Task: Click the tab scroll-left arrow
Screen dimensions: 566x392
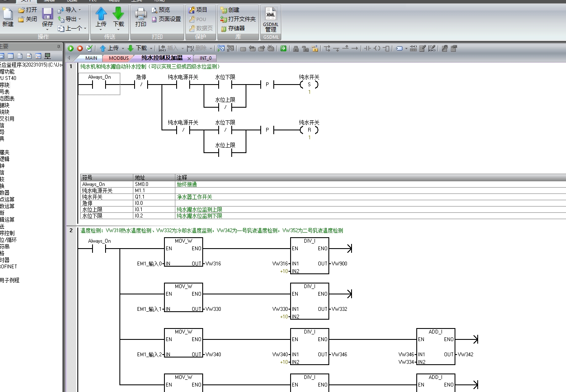Action: (69, 58)
